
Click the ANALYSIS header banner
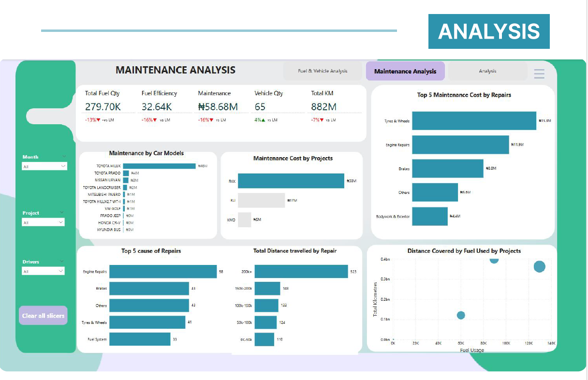click(489, 31)
